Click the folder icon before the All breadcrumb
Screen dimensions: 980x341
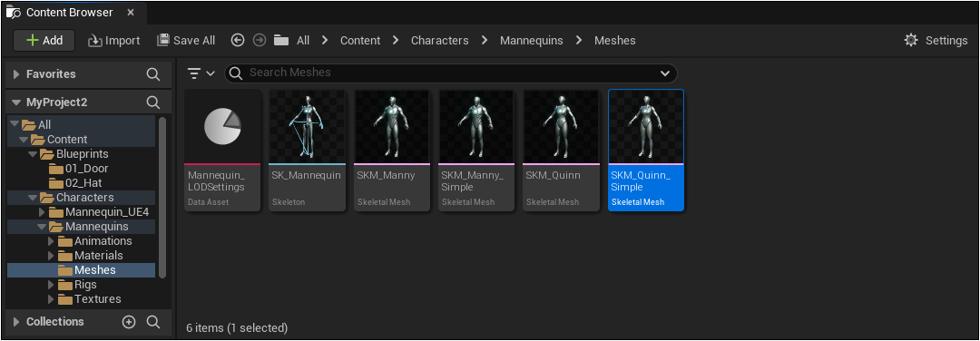click(x=281, y=41)
